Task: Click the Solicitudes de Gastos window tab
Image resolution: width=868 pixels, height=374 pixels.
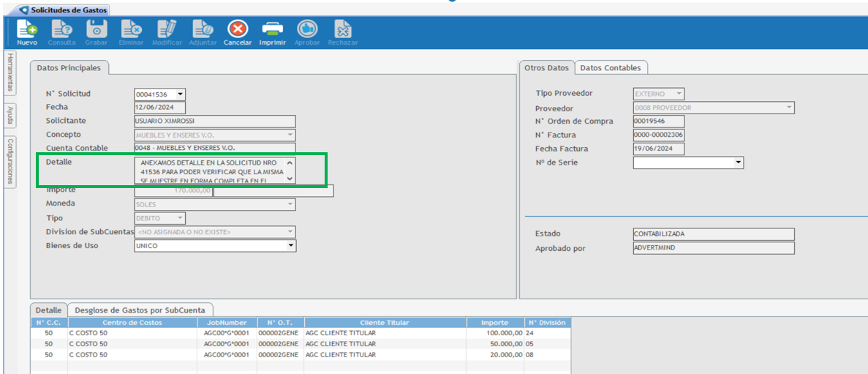Action: [x=63, y=10]
